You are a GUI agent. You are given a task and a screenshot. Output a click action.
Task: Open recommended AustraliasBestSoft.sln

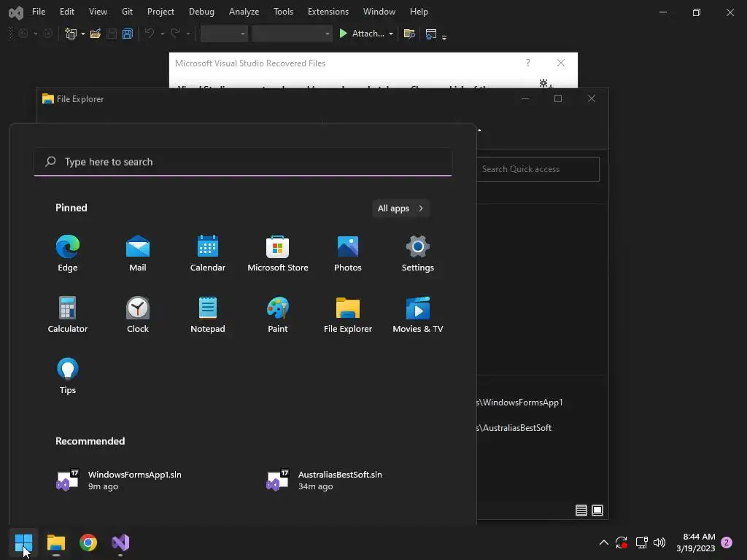(325, 480)
